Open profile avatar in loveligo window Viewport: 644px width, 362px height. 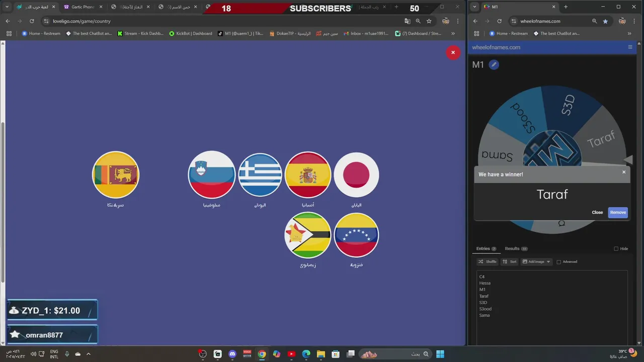point(446,21)
